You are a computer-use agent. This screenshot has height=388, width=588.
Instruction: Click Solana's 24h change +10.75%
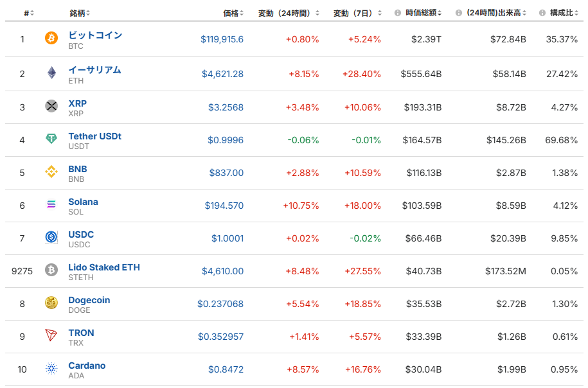[301, 206]
